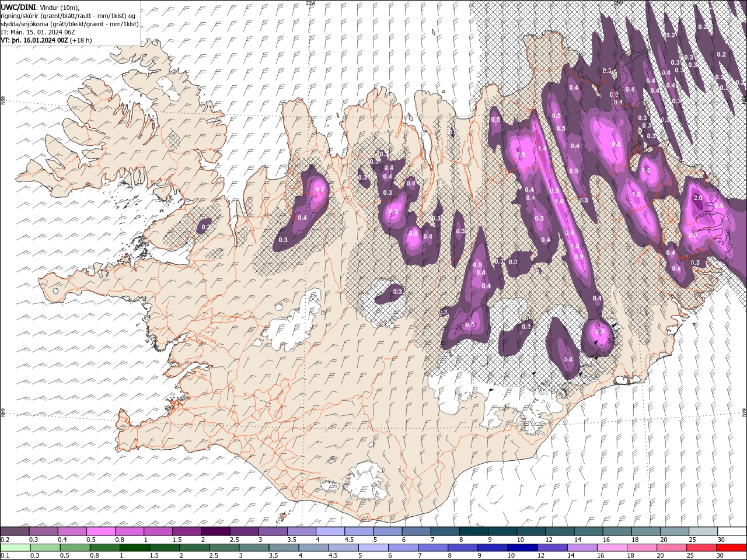Click the 2.0 snowfall value on the map

pos(698,198)
